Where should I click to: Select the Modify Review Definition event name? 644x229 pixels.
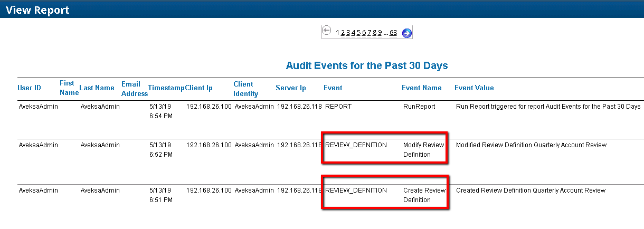click(423, 149)
